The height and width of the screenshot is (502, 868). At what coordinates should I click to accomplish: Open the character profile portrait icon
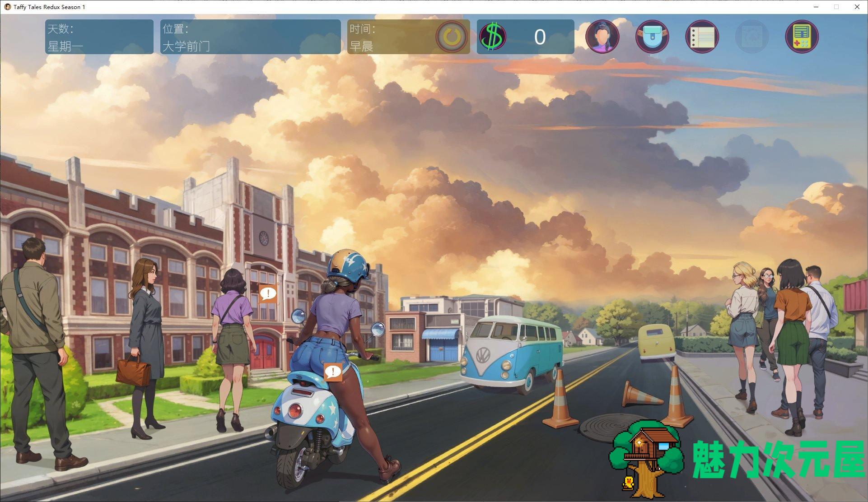[602, 37]
